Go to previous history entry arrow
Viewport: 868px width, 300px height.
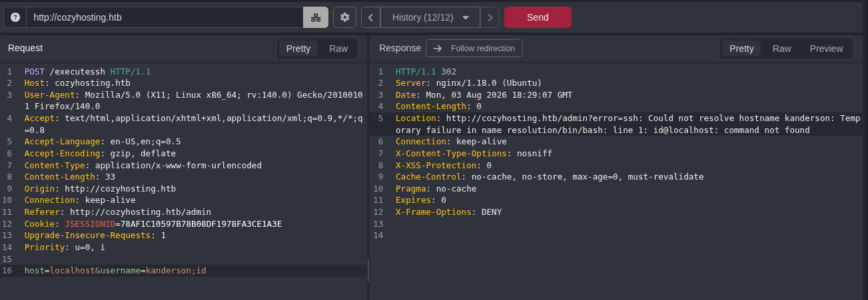(x=370, y=17)
